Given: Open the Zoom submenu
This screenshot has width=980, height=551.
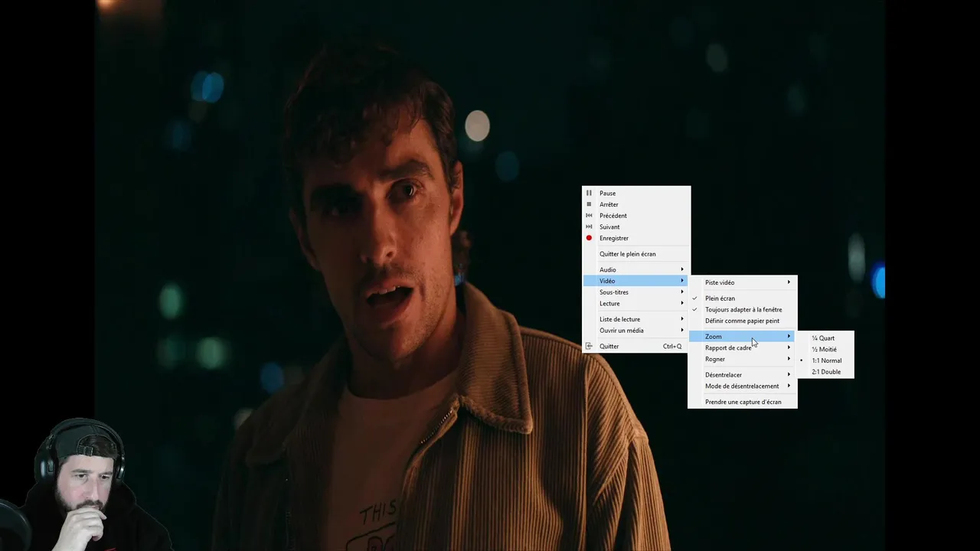Looking at the screenshot, I should (742, 337).
